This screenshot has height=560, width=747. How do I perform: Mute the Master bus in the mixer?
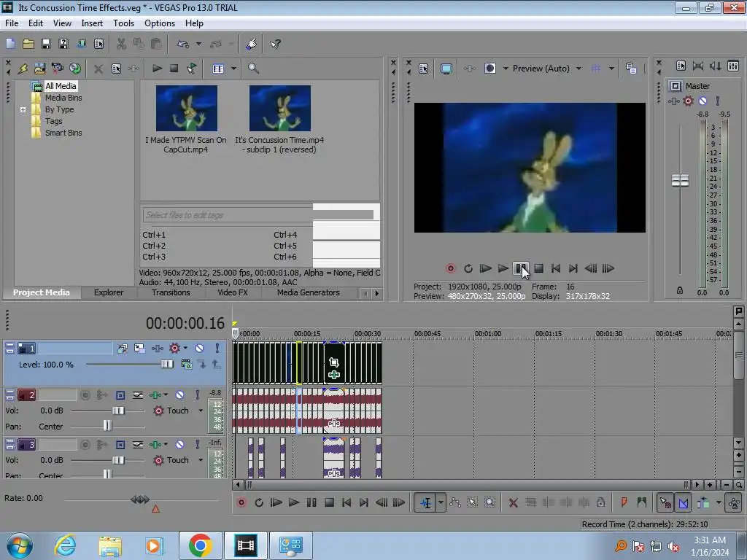(x=703, y=101)
